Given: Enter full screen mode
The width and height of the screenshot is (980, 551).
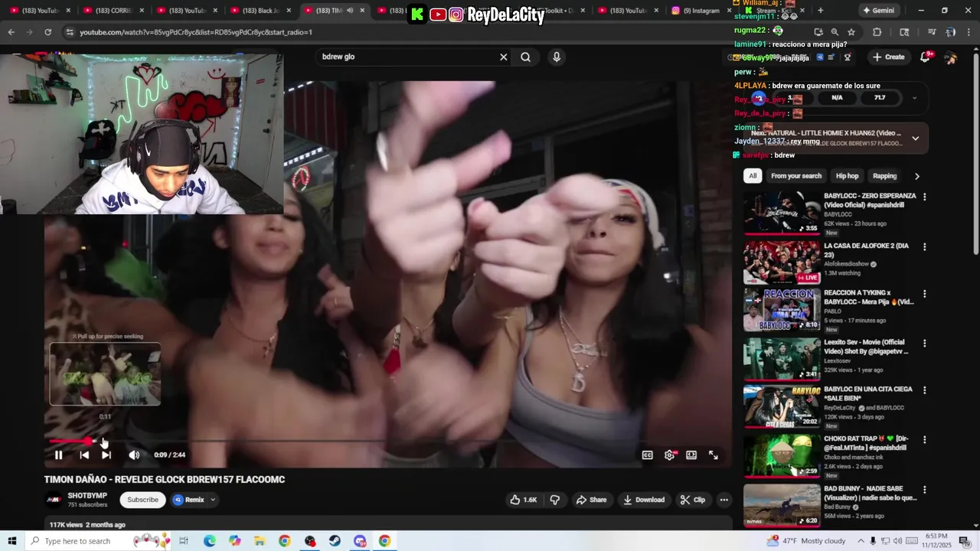Looking at the screenshot, I should coord(713,455).
